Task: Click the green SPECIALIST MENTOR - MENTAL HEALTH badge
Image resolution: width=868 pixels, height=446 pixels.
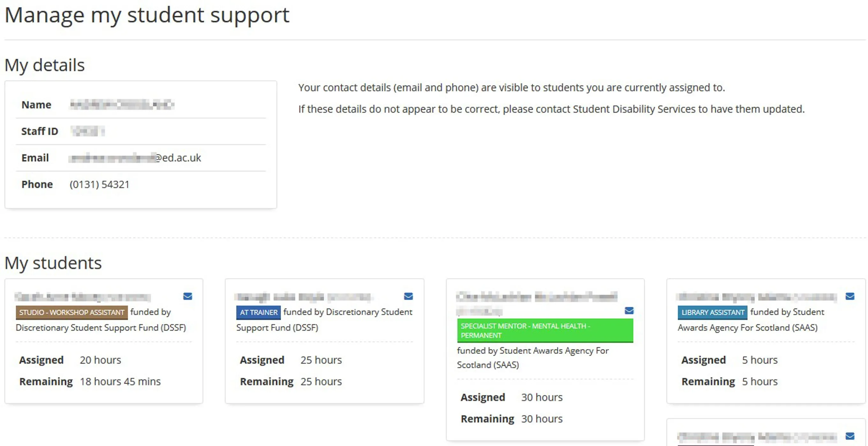Action: (545, 331)
